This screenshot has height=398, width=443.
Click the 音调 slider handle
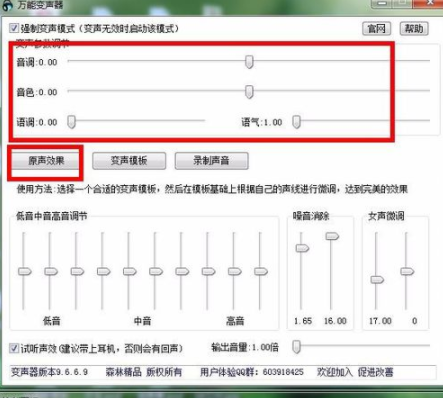(249, 62)
